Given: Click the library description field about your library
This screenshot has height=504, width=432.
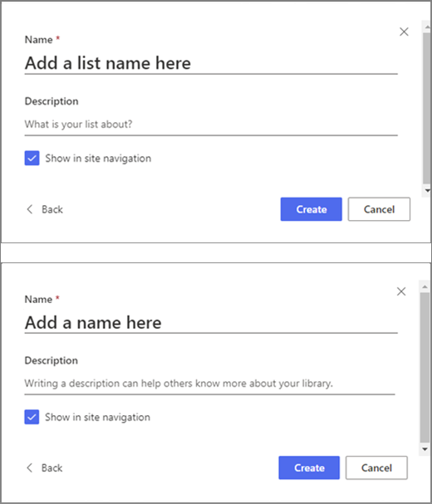Looking at the screenshot, I should pyautogui.click(x=209, y=384).
